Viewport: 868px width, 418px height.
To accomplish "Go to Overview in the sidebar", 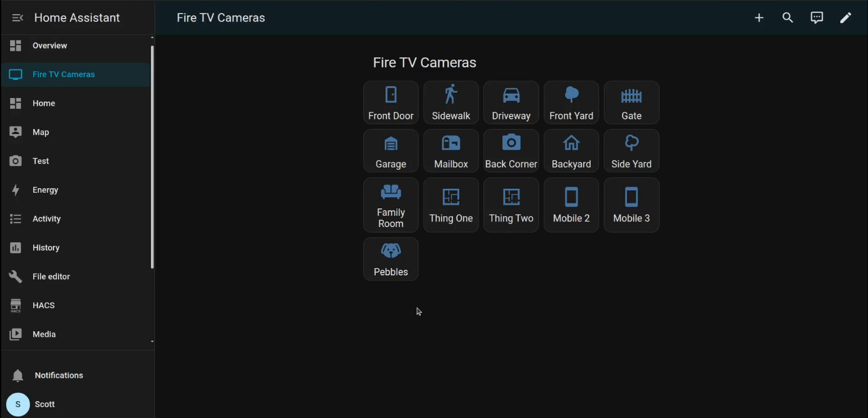I will (50, 46).
